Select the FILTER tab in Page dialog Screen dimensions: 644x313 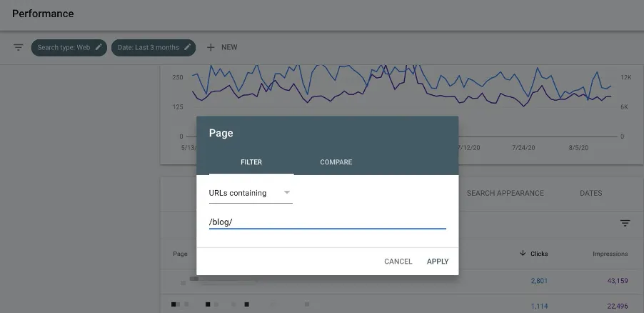coord(251,162)
